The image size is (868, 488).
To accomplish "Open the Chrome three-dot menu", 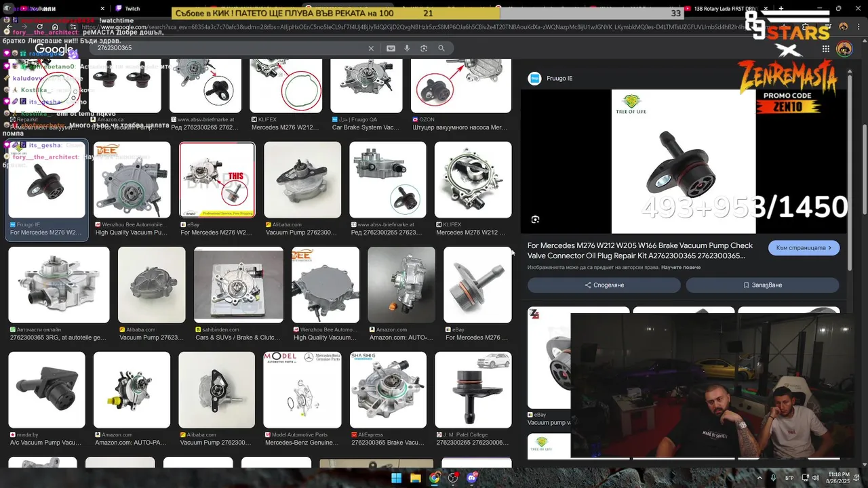I will tap(858, 26).
